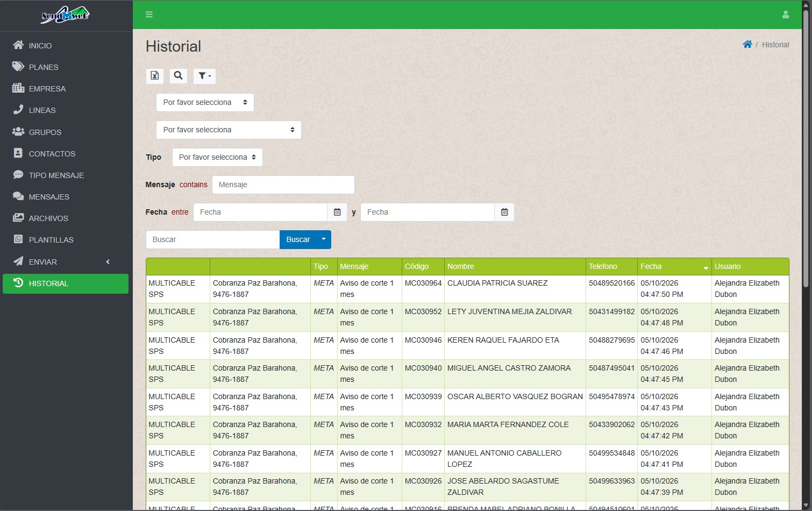Toggle the hamburger sidebar menu
Screen dimensions: 812x511
[149, 15]
